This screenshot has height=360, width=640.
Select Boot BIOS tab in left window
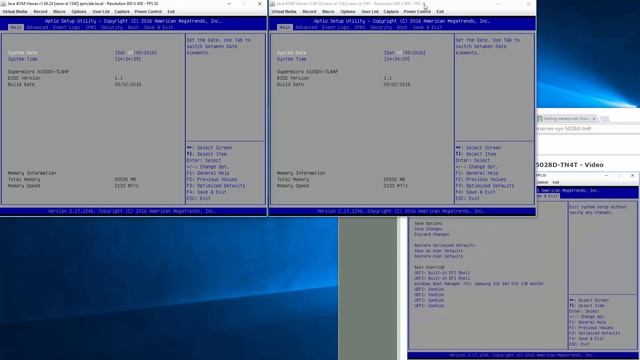pos(133,27)
